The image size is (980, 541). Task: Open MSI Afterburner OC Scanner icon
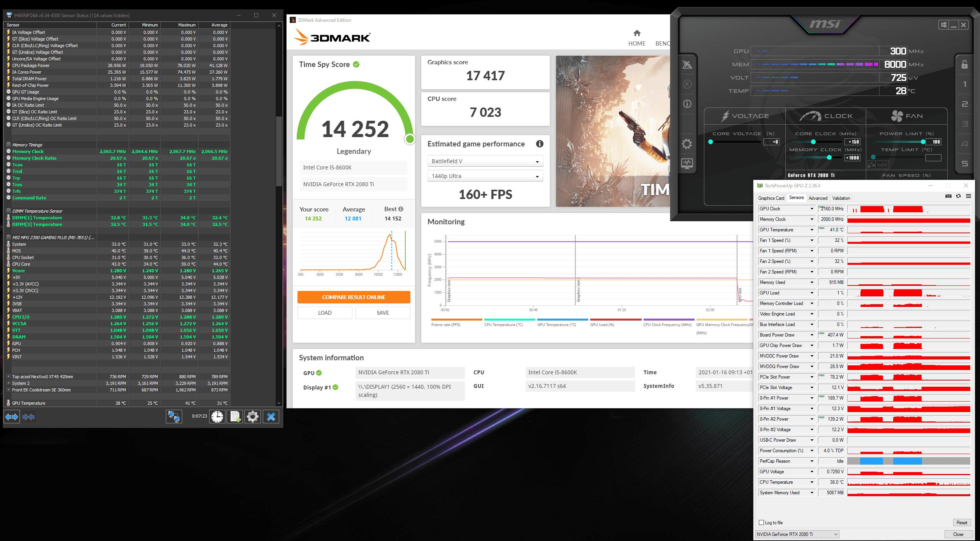(687, 64)
